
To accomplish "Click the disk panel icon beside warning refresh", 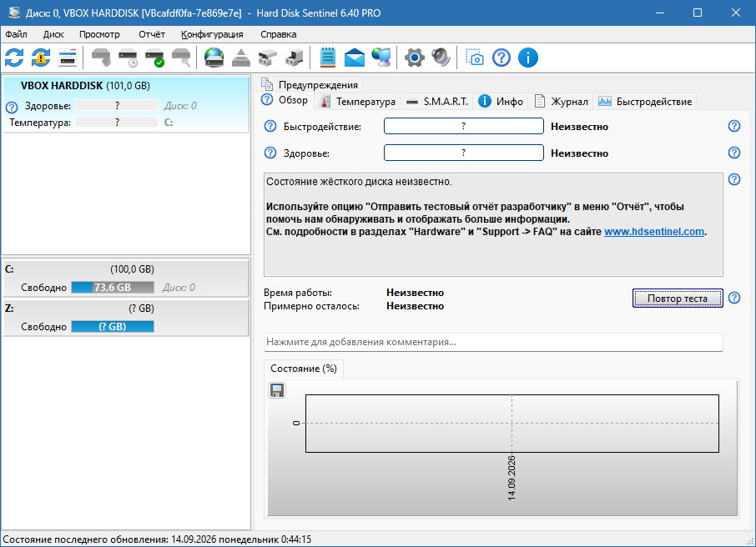I will [x=68, y=58].
